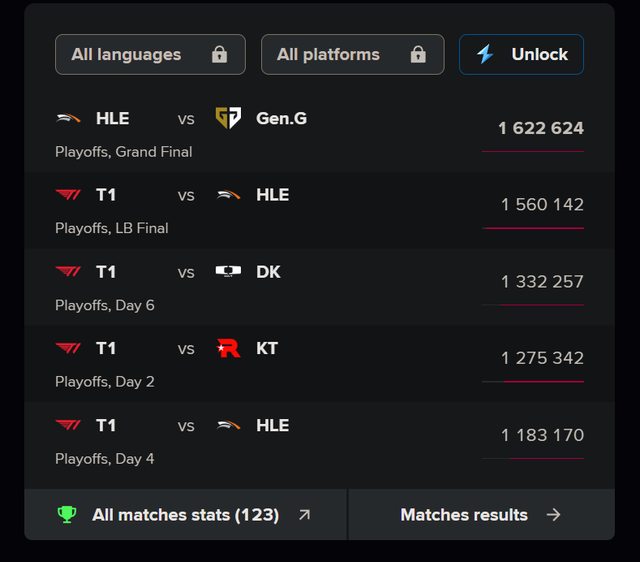This screenshot has width=640, height=562.
Task: Click HLE logo in Day 4 match
Action: click(x=228, y=425)
